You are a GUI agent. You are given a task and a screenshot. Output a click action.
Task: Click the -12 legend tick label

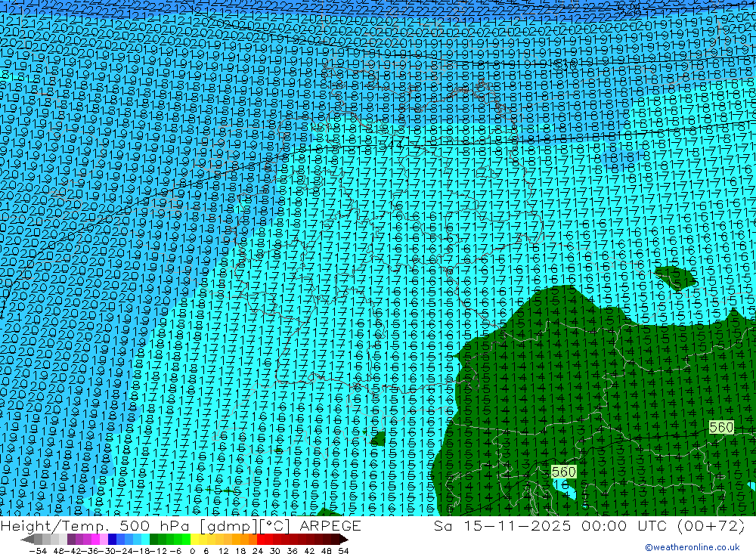click(158, 551)
